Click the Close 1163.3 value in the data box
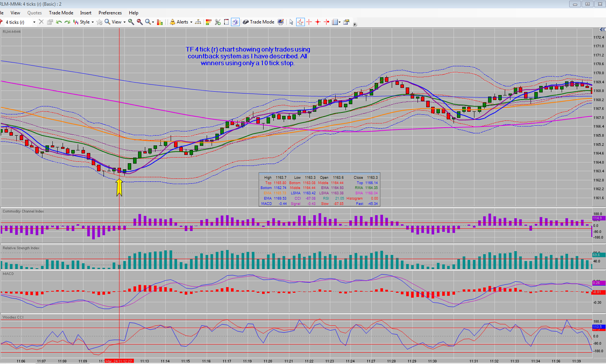The width and height of the screenshot is (606, 364). point(372,177)
